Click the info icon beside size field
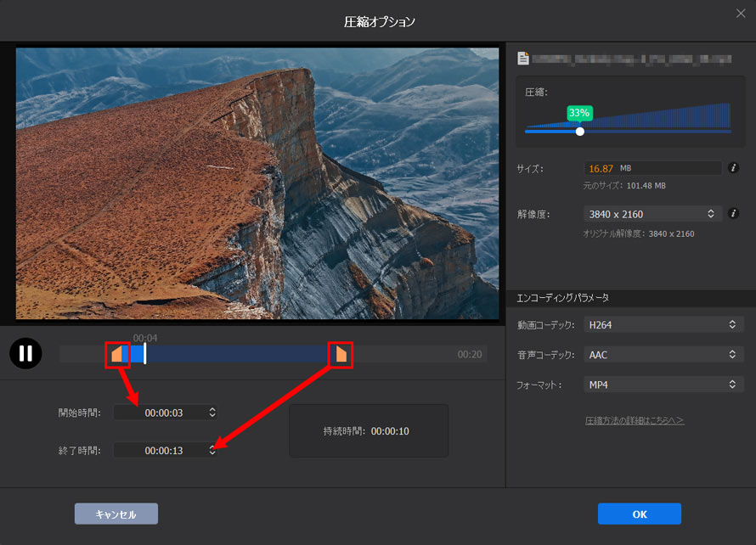Viewport: 756px width, 545px height. 733,168
